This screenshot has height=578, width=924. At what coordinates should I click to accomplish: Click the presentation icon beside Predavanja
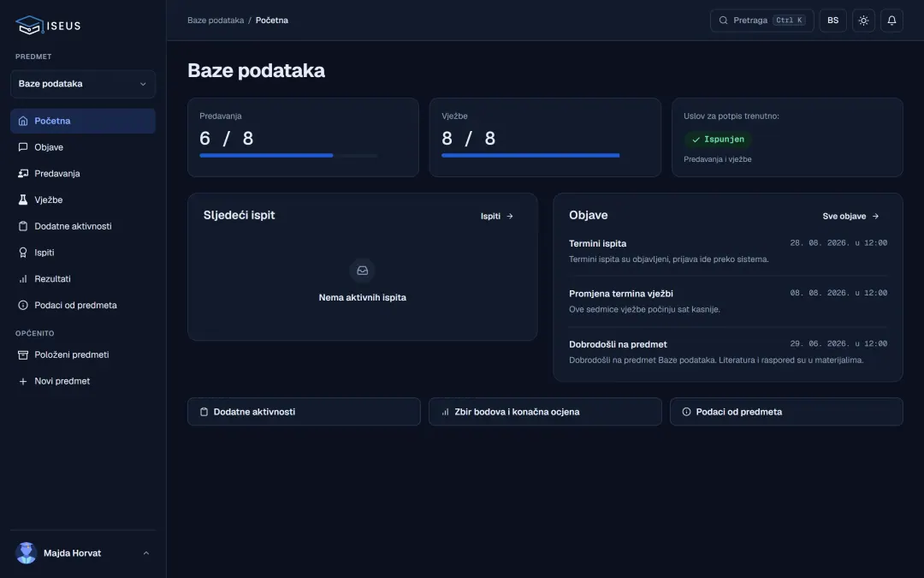click(x=23, y=173)
